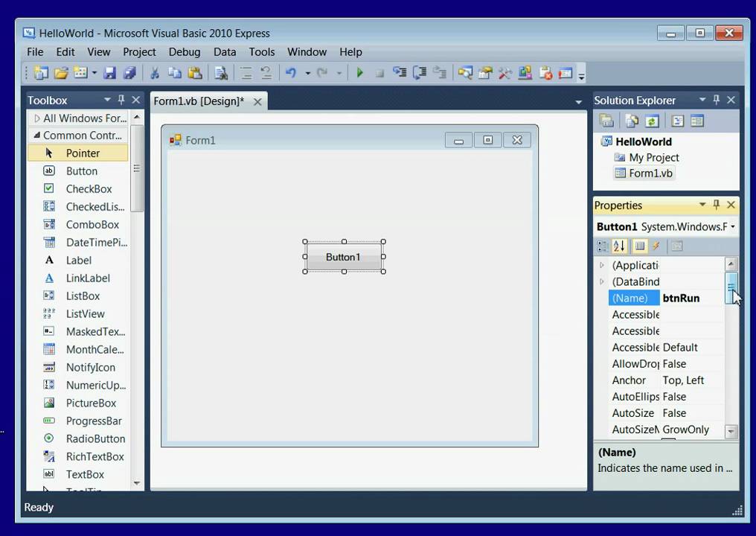Open the File menu
Image resolution: width=756 pixels, height=536 pixels.
coord(35,51)
